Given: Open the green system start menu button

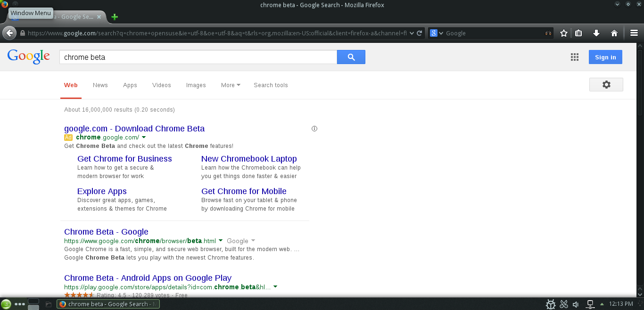Looking at the screenshot, I should click(6, 304).
